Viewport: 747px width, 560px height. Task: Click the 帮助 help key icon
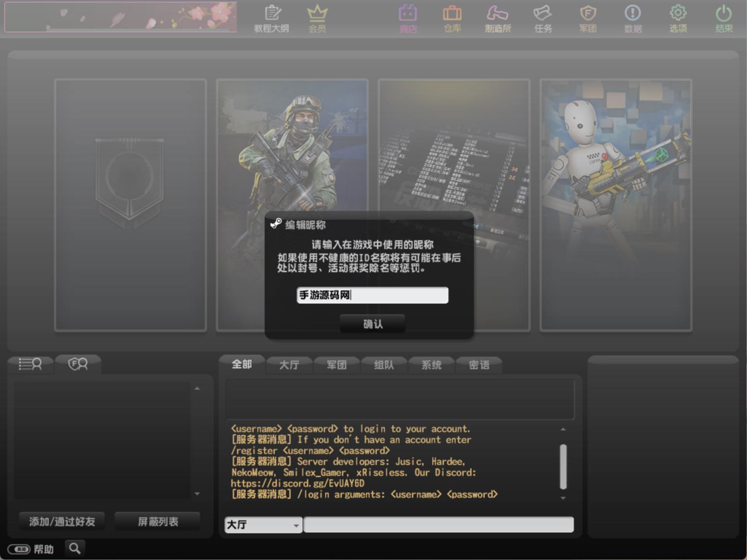(19, 549)
